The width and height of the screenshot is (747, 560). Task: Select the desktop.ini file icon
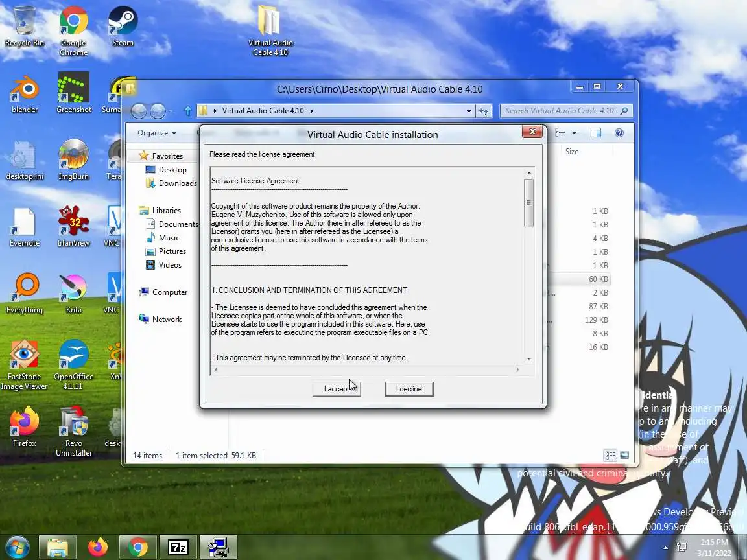[24, 160]
